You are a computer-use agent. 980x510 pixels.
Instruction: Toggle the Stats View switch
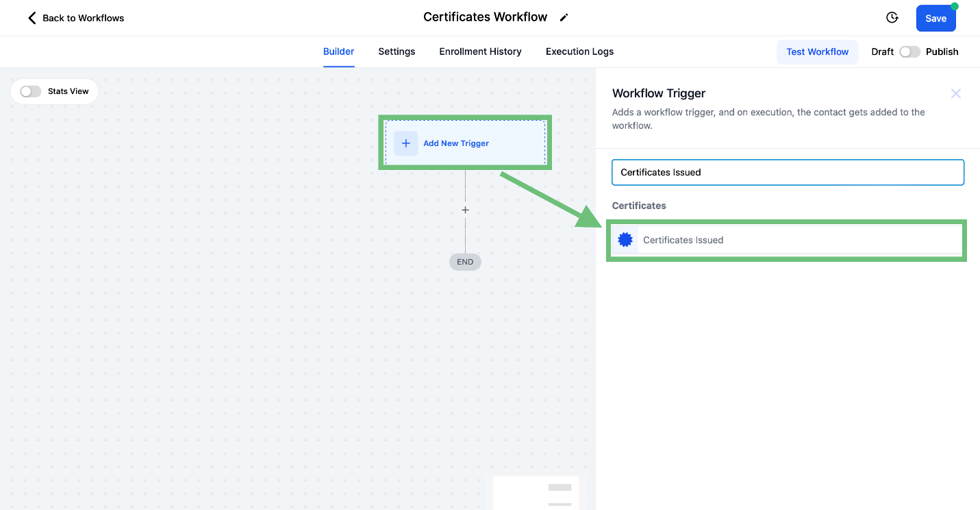point(30,91)
